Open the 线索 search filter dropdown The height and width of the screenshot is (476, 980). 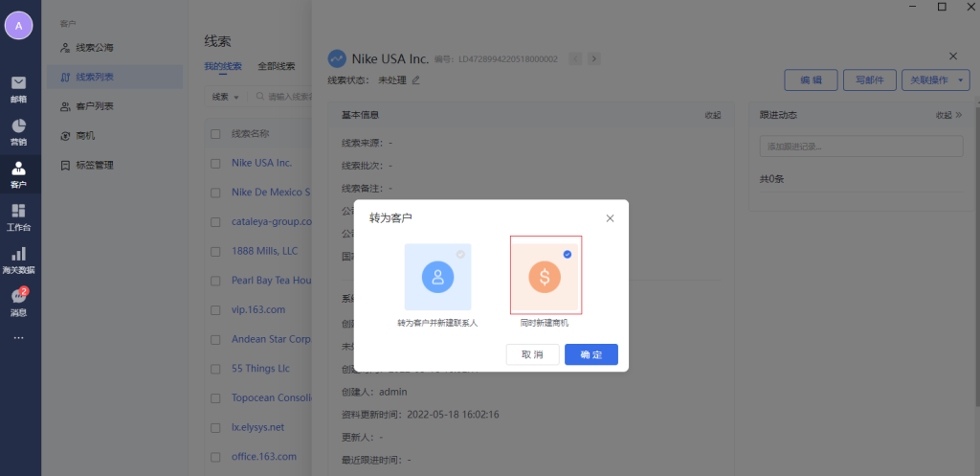coord(225,97)
